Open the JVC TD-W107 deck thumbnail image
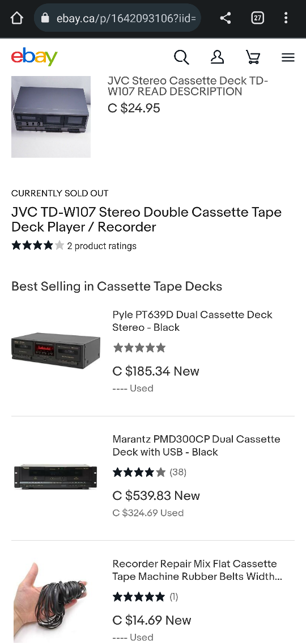This screenshot has width=306, height=644. tap(51, 117)
